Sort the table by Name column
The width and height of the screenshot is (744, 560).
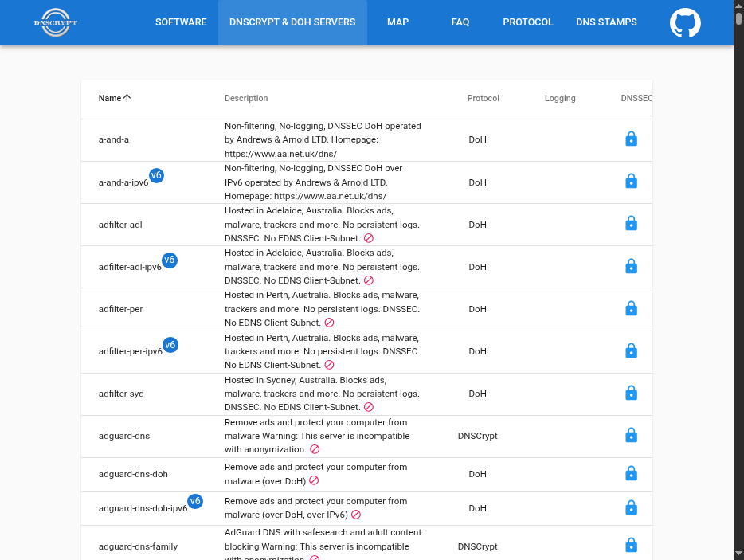pyautogui.click(x=115, y=98)
